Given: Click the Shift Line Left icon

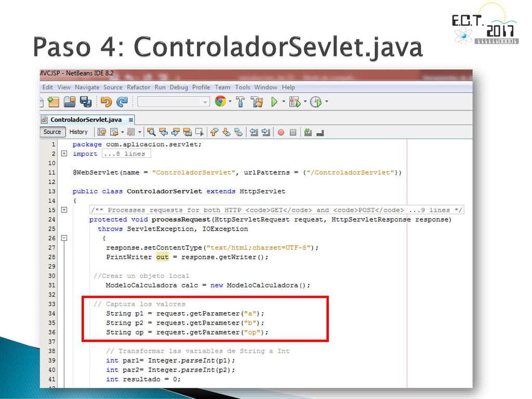Looking at the screenshot, I should pyautogui.click(x=254, y=132).
